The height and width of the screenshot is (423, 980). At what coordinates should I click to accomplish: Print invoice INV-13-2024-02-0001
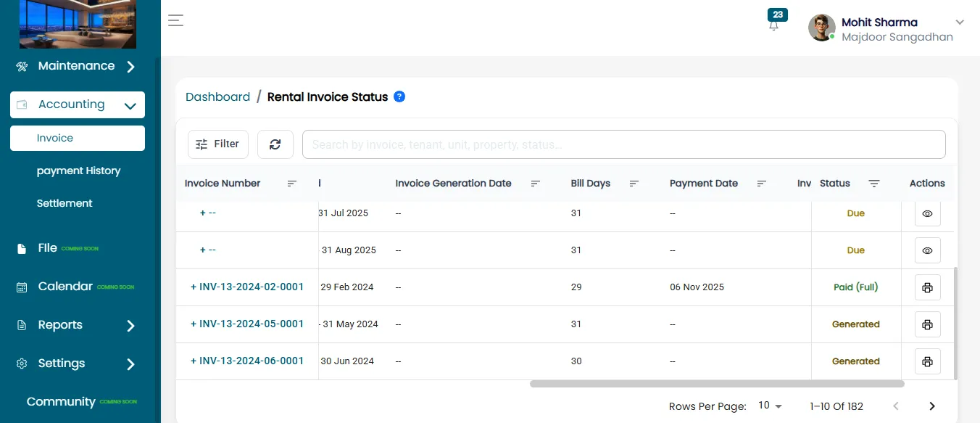927,287
